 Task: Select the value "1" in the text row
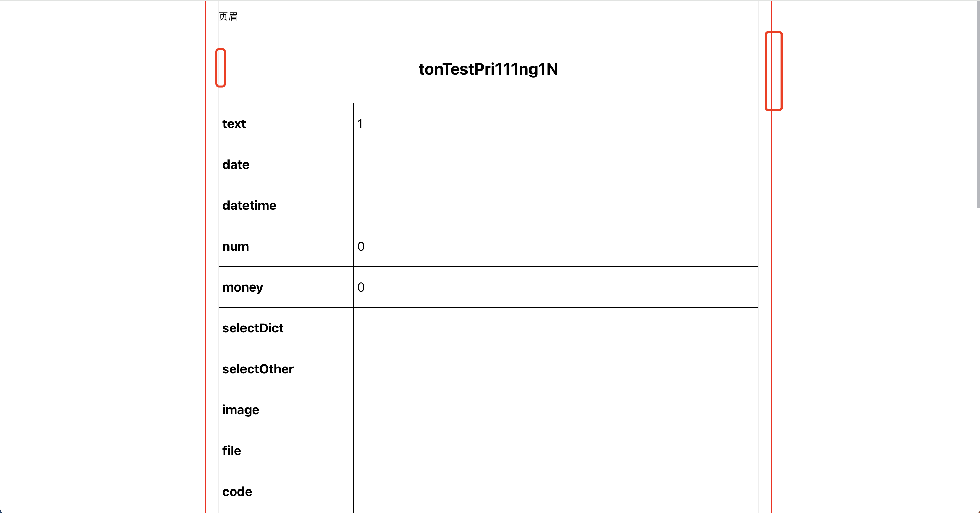click(x=360, y=124)
